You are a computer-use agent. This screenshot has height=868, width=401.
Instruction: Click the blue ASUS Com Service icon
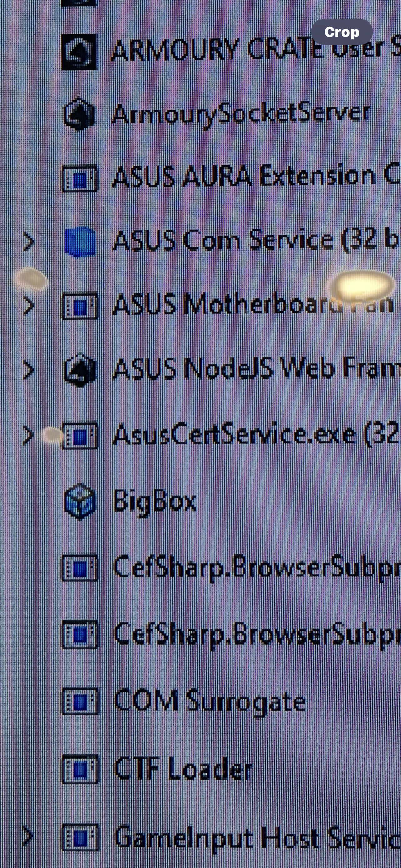tap(80, 242)
